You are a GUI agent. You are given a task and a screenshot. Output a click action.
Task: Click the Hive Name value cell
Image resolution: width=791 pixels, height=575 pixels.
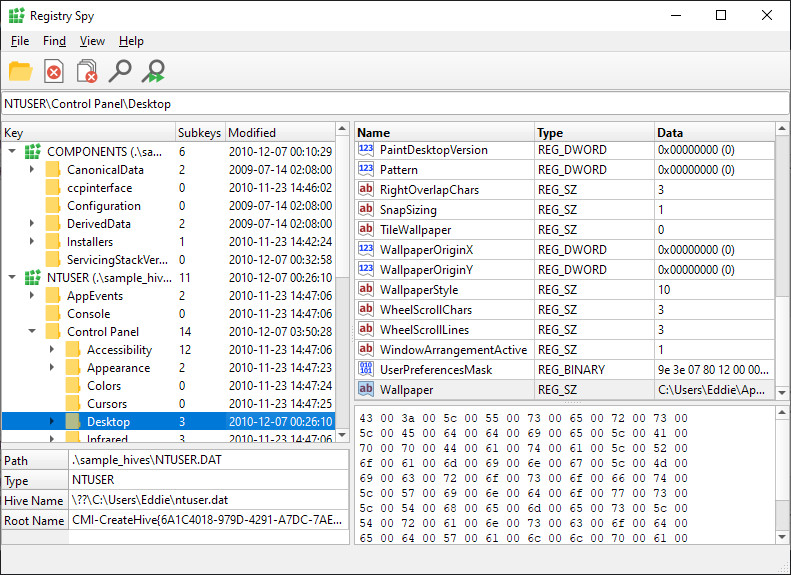(x=208, y=500)
